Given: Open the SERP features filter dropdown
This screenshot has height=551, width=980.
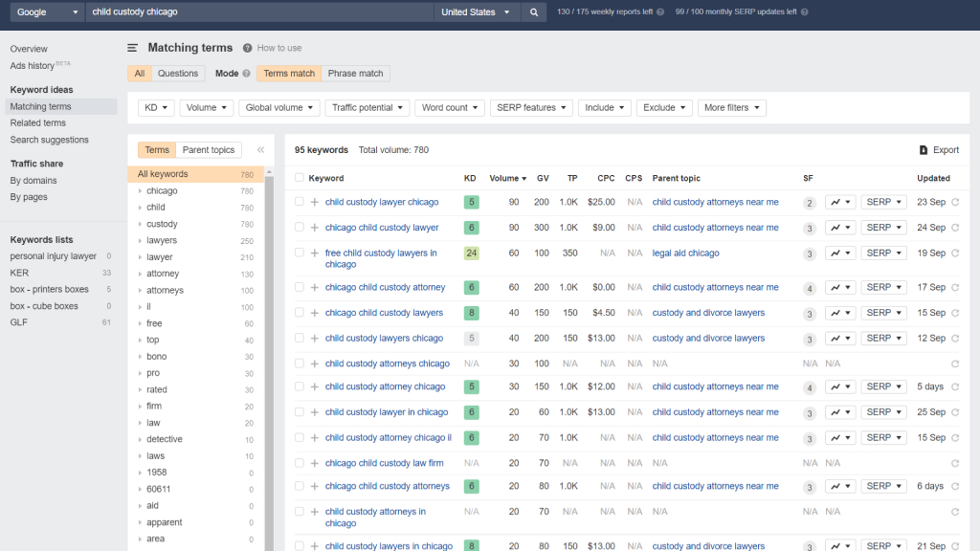Looking at the screenshot, I should coord(530,107).
